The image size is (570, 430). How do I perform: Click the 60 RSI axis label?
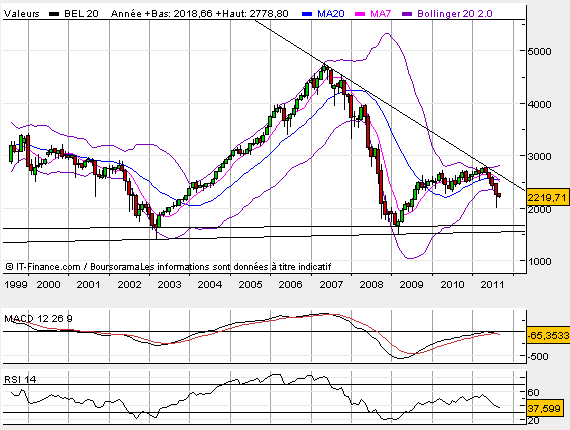(x=533, y=393)
